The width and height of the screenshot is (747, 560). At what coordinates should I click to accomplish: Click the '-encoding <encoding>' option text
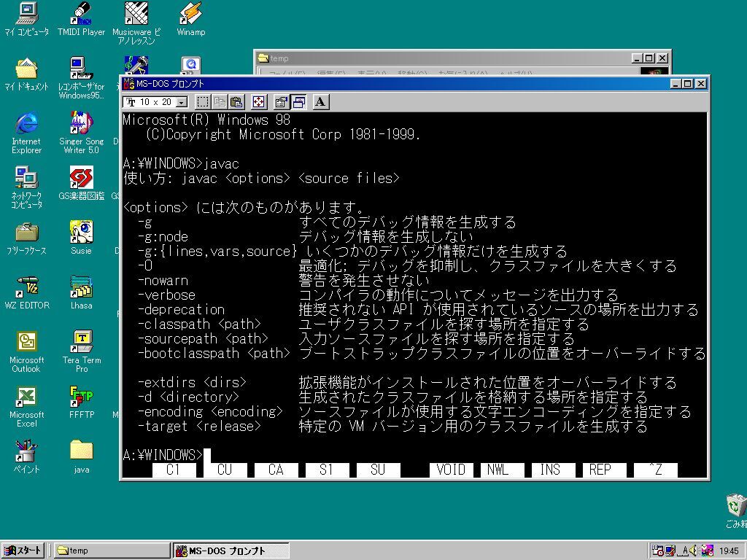(x=210, y=411)
